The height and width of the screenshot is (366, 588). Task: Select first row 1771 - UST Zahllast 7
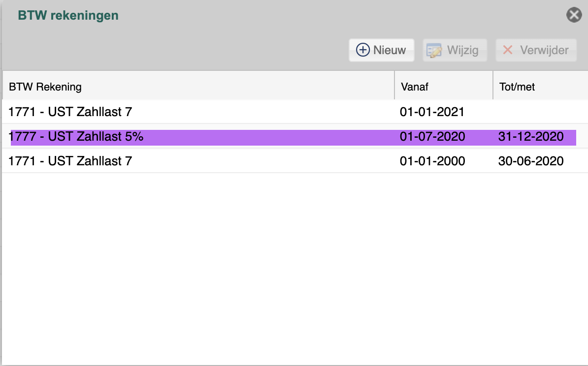[70, 112]
